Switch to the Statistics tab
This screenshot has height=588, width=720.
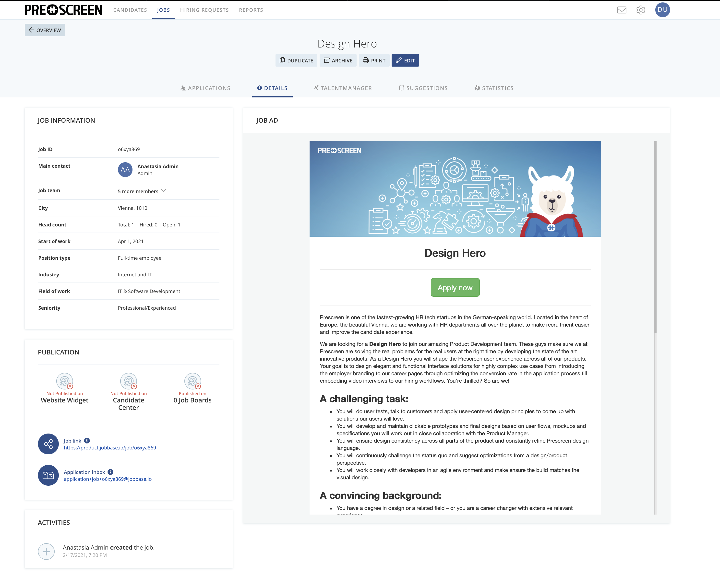tap(494, 88)
